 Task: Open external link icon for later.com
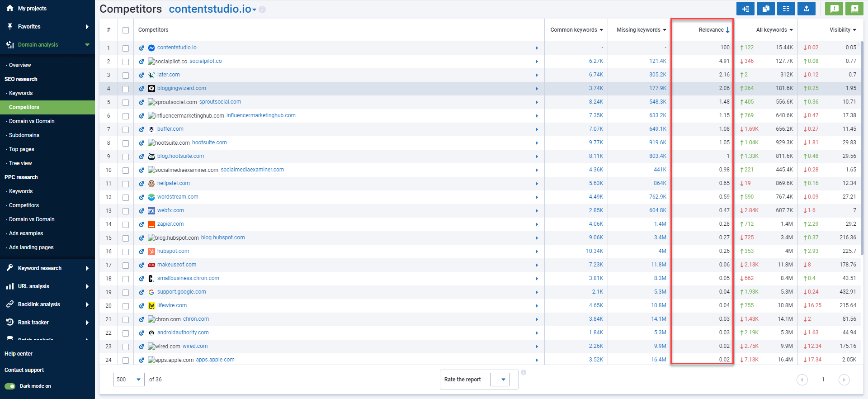pos(142,75)
